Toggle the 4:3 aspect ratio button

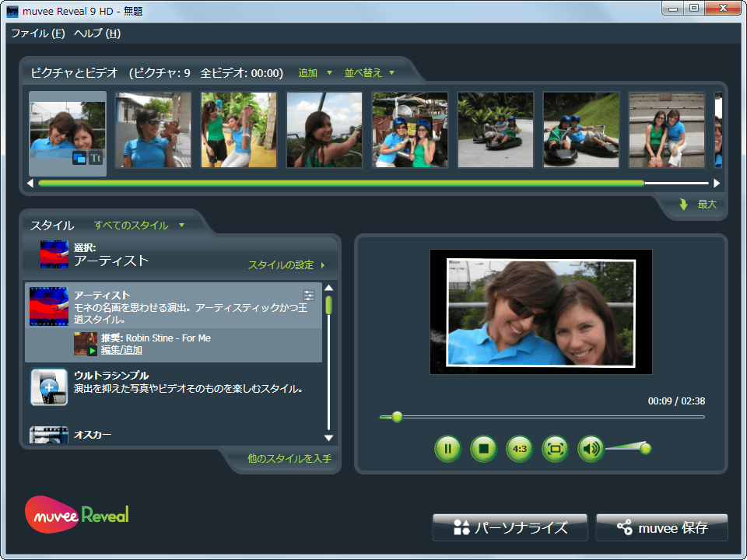pos(519,449)
